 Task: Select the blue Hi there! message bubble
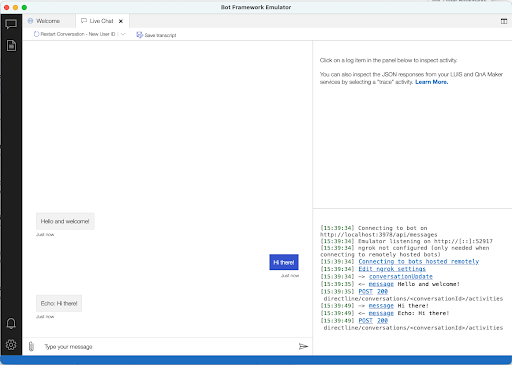point(284,262)
